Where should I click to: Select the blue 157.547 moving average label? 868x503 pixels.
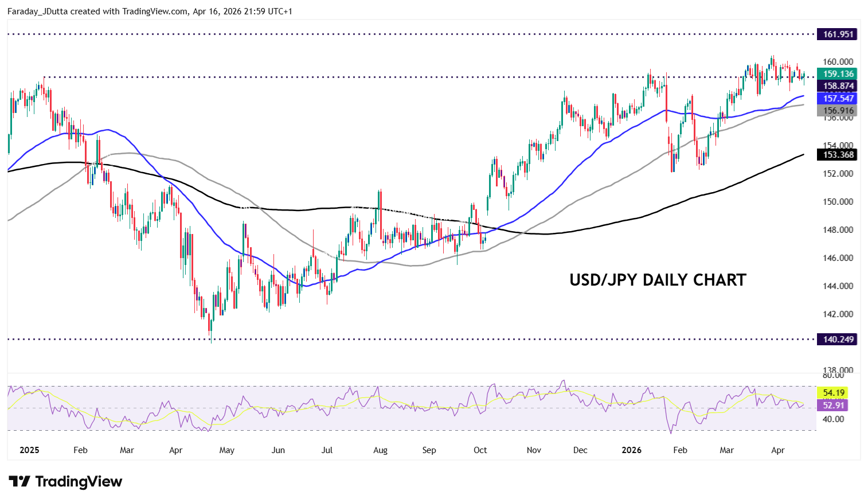click(x=838, y=99)
